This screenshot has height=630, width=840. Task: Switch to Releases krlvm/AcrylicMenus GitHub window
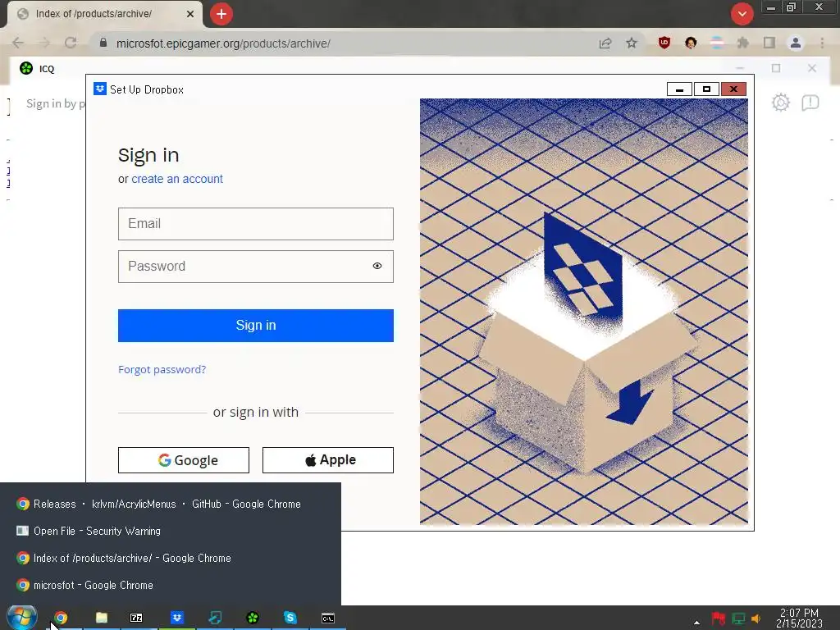(x=171, y=504)
